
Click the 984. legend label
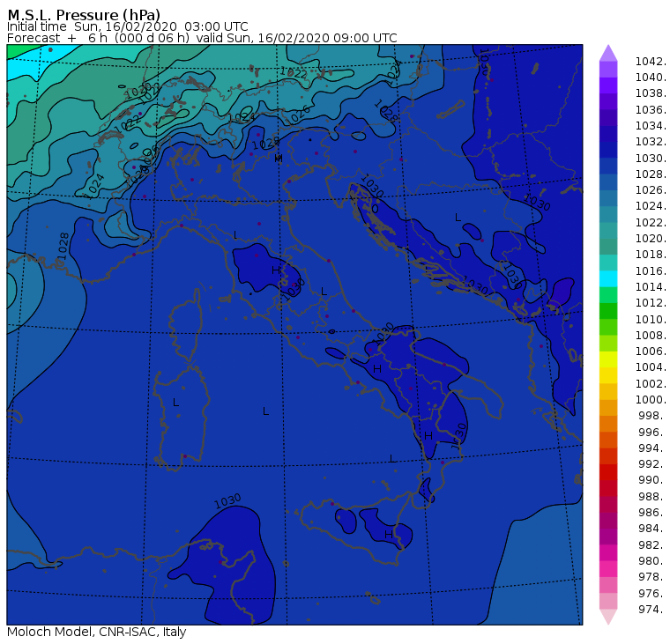pyautogui.click(x=652, y=529)
